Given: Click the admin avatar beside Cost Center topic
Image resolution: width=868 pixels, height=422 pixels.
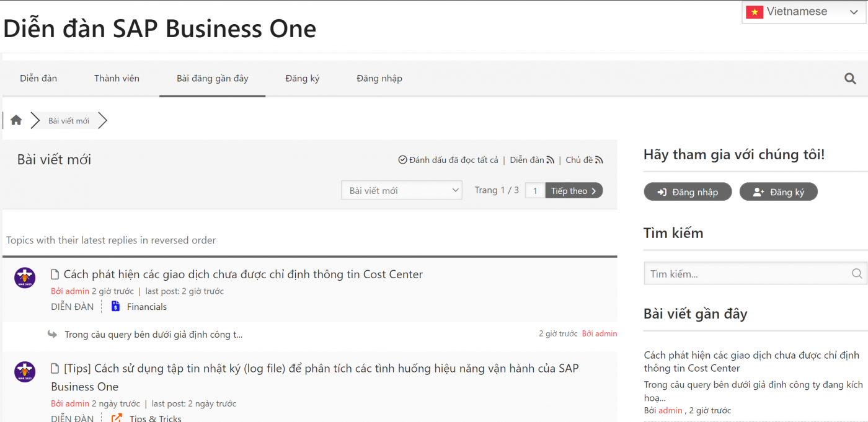Looking at the screenshot, I should 24,278.
